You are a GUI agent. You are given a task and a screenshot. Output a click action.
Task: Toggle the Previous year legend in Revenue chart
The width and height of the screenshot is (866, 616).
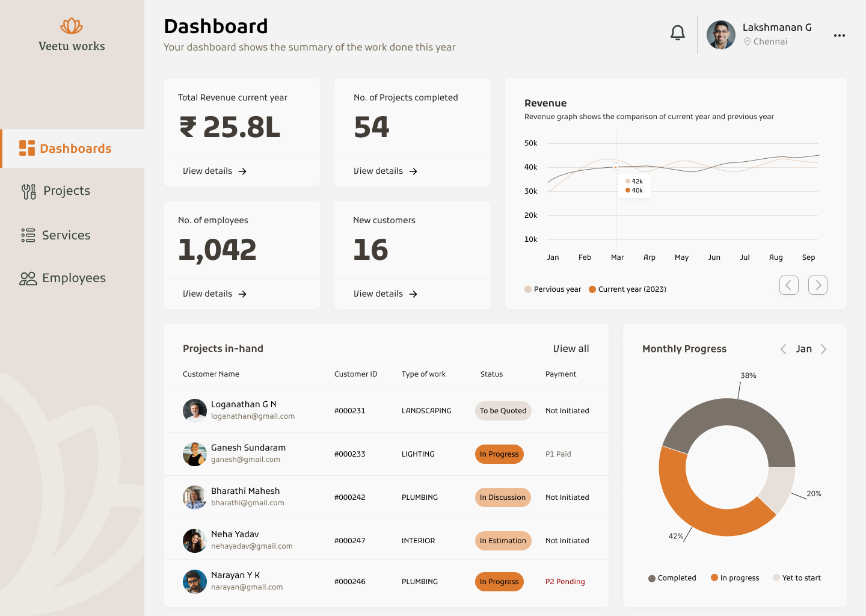(552, 289)
